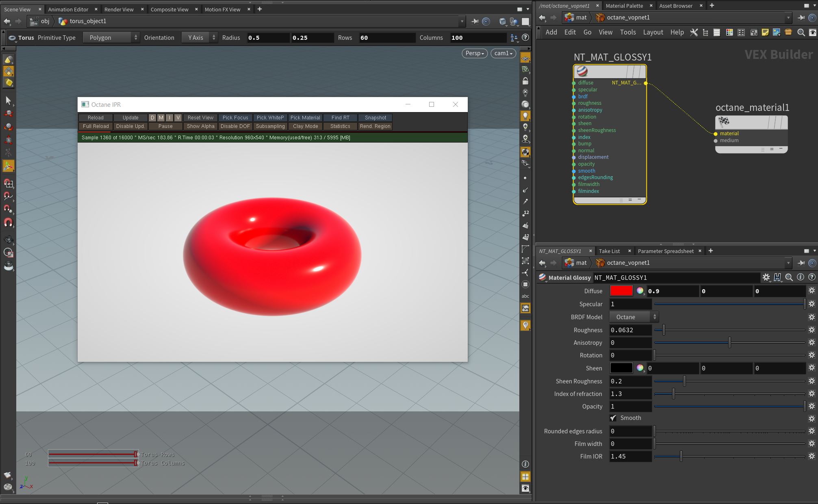Image resolution: width=818 pixels, height=504 pixels.
Task: Click the Clay Mode button
Action: pos(305,126)
